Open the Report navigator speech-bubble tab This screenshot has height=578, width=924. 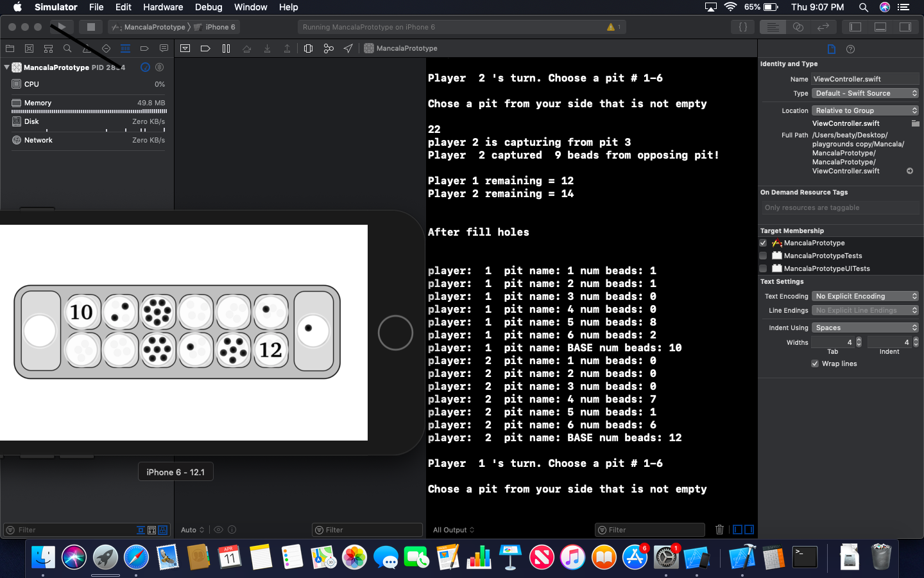click(164, 48)
